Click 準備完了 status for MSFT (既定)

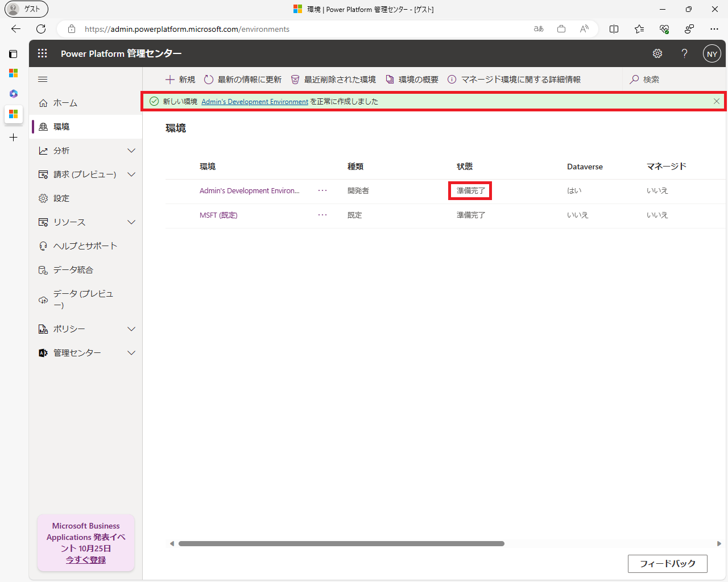click(x=471, y=215)
